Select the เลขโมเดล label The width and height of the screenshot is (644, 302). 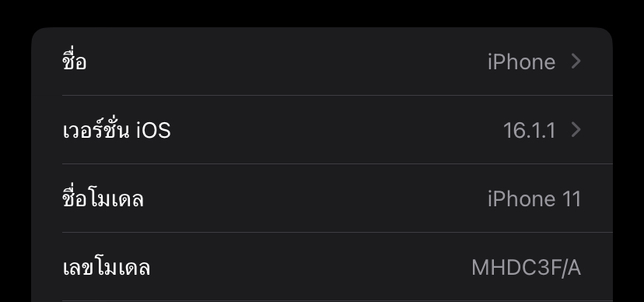pyautogui.click(x=107, y=268)
